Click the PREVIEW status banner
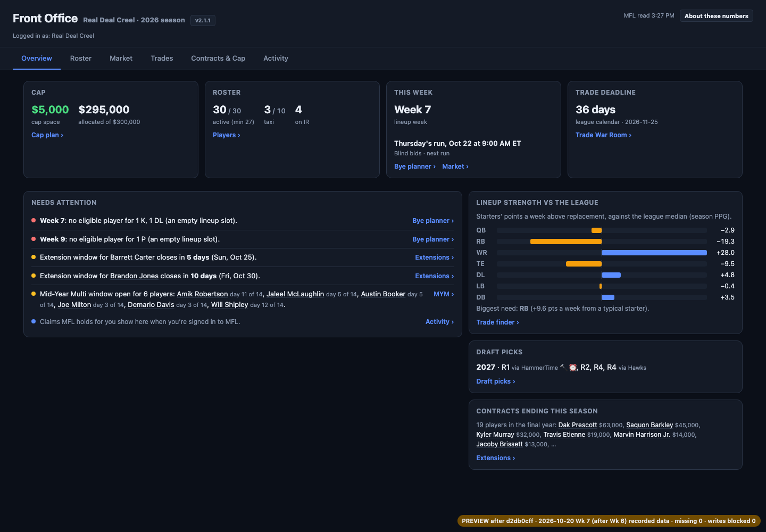The width and height of the screenshot is (766, 532). point(609,521)
